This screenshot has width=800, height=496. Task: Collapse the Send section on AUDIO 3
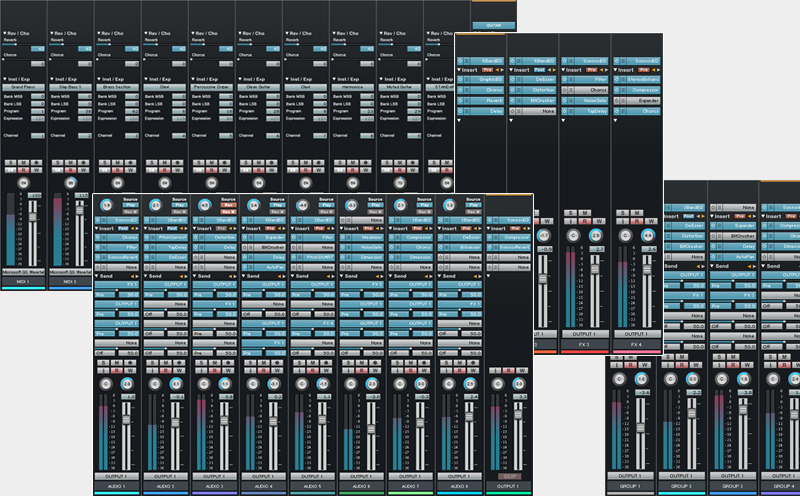click(195, 275)
